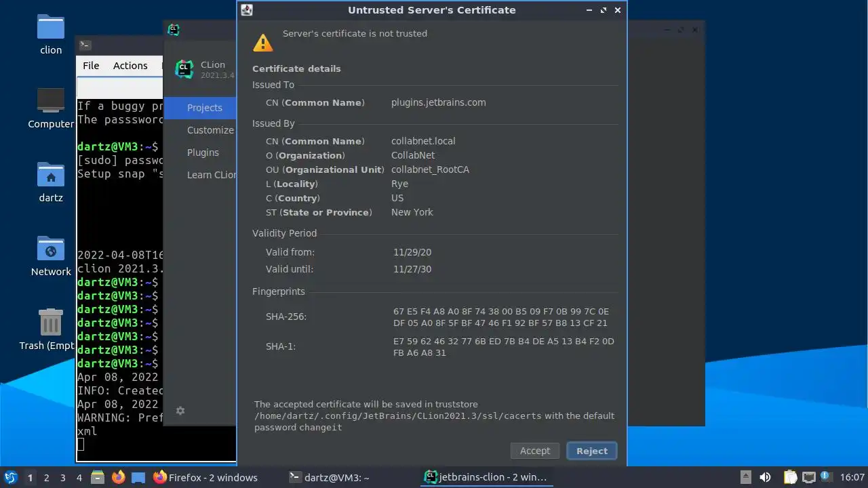Click the Accept button in certificate dialog
The image size is (868, 488).
535,451
